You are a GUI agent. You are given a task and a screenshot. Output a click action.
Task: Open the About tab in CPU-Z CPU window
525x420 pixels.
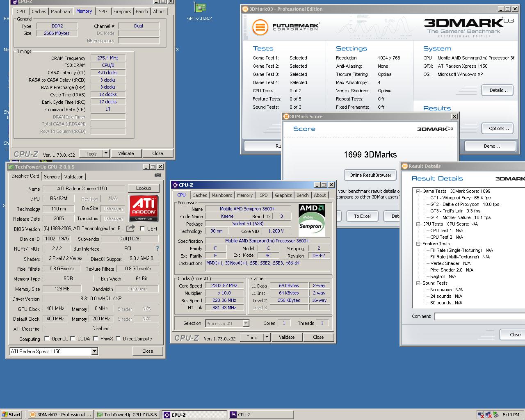click(320, 195)
